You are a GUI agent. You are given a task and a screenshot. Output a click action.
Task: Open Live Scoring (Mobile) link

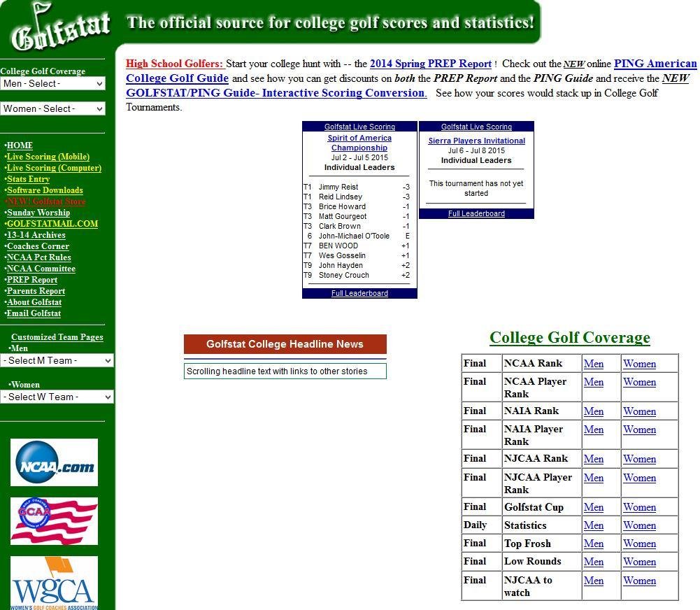tap(48, 157)
